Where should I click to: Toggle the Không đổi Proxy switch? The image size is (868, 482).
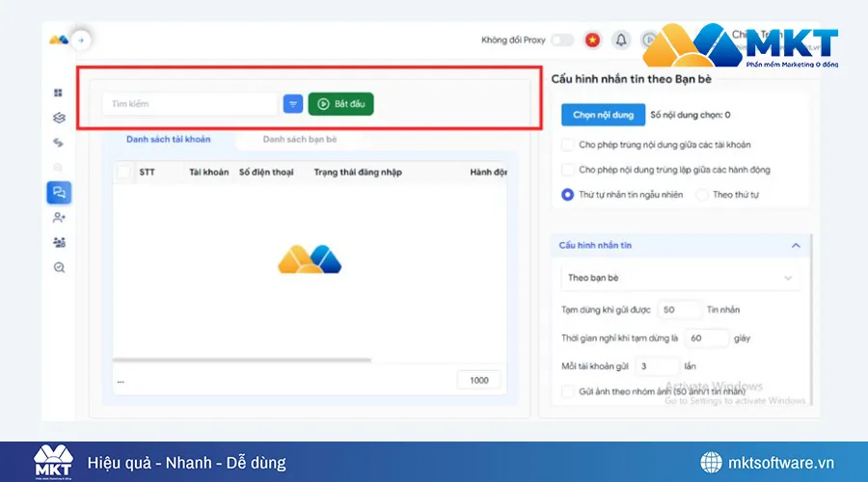point(561,40)
